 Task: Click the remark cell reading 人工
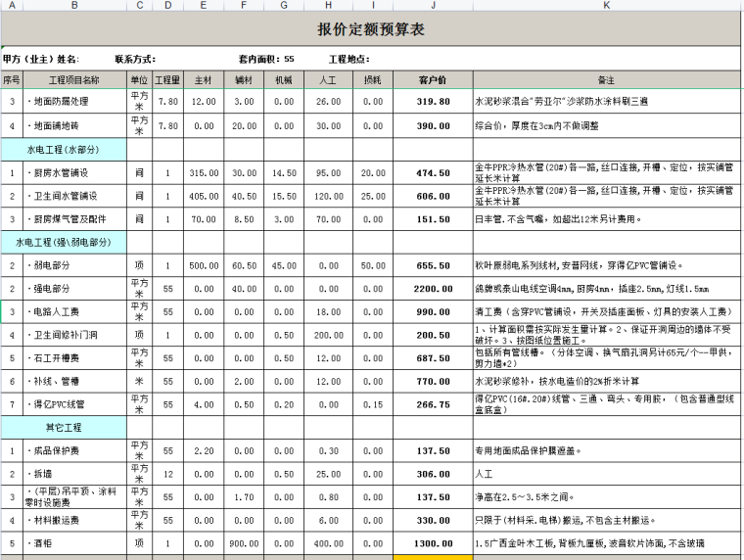pyautogui.click(x=606, y=474)
